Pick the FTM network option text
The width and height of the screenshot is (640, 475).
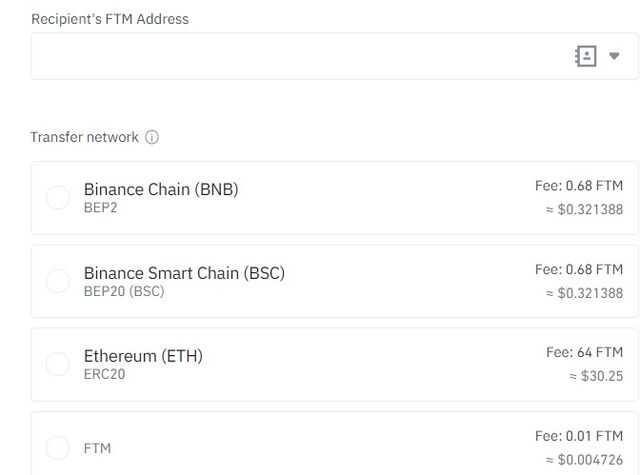(x=97, y=448)
